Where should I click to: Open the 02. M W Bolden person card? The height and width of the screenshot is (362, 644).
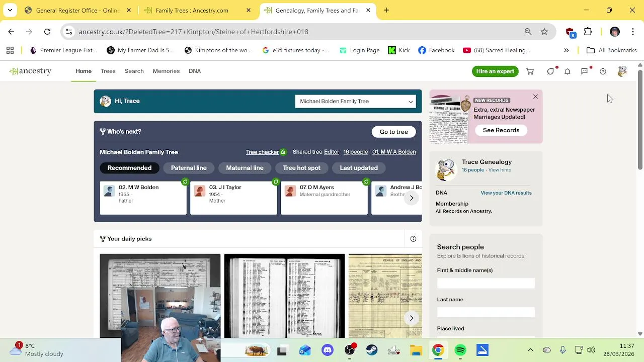pos(143,198)
